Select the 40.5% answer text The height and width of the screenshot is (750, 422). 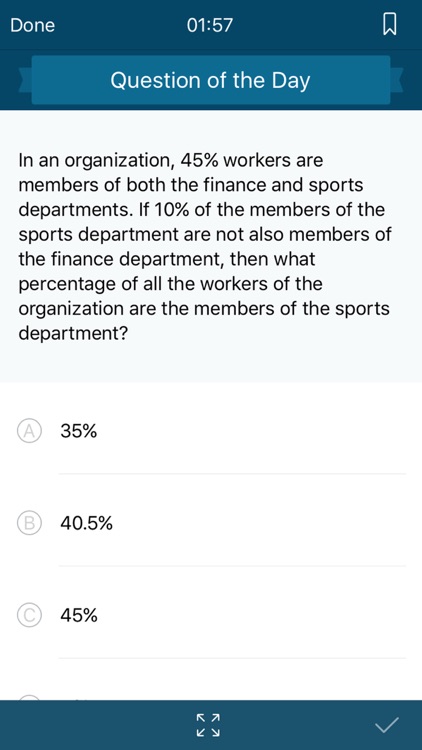coord(87,524)
